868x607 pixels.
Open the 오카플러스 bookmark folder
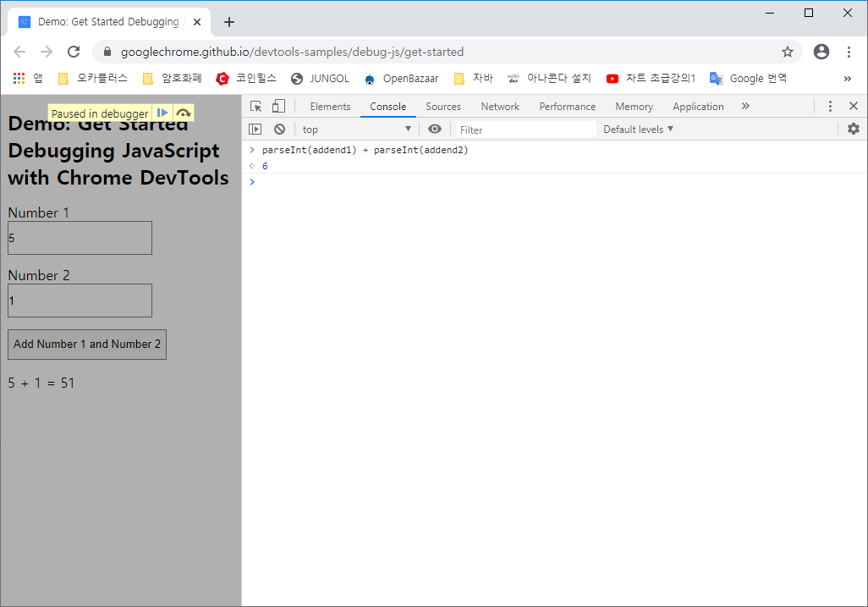click(x=93, y=79)
